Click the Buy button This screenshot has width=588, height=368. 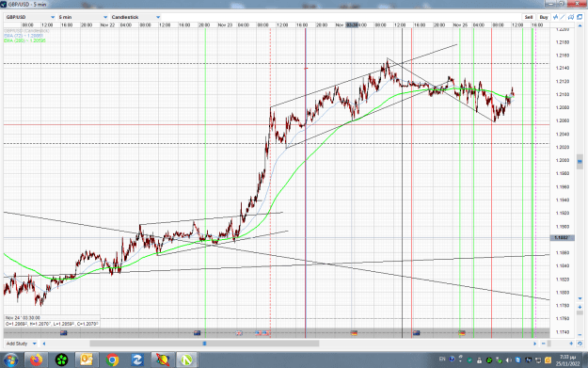click(544, 17)
